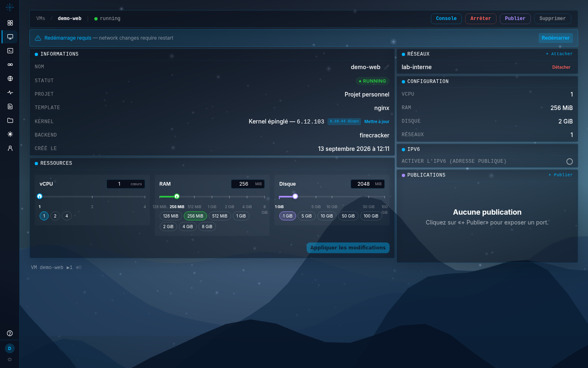Click the Disque slider handle
The width and height of the screenshot is (588, 368).
tap(295, 196)
